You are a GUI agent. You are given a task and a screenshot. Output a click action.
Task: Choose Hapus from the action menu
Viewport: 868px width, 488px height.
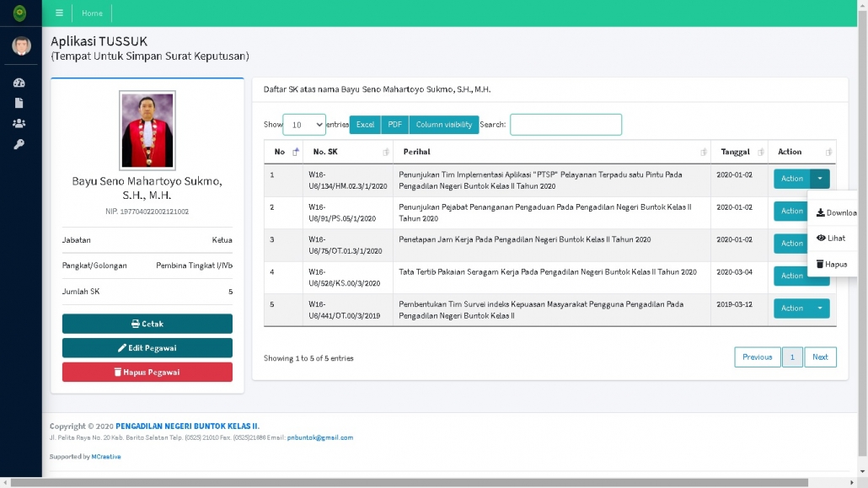tap(831, 265)
